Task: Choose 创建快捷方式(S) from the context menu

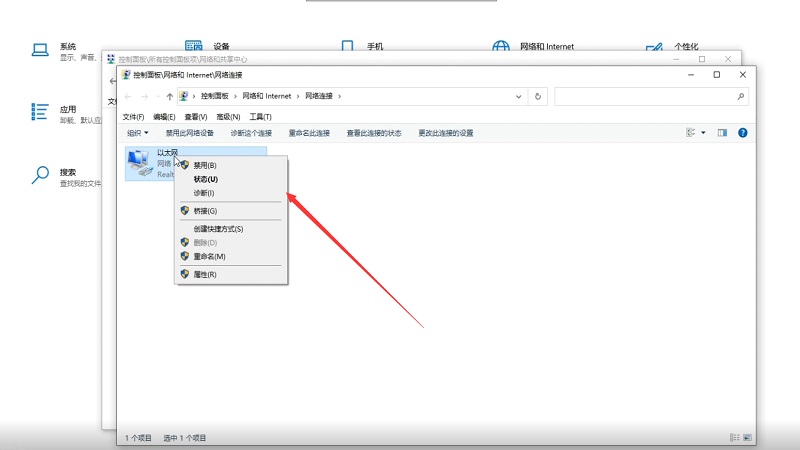Action: pos(218,229)
